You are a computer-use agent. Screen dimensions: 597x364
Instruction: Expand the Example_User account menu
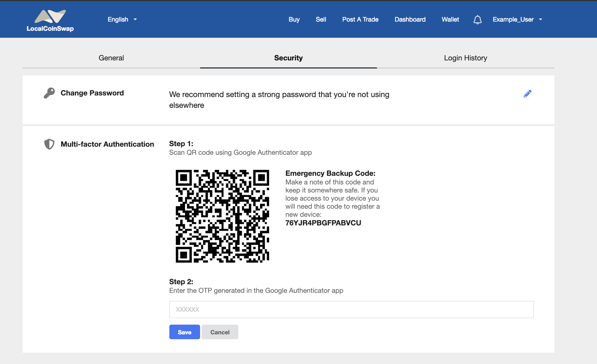pyautogui.click(x=517, y=19)
